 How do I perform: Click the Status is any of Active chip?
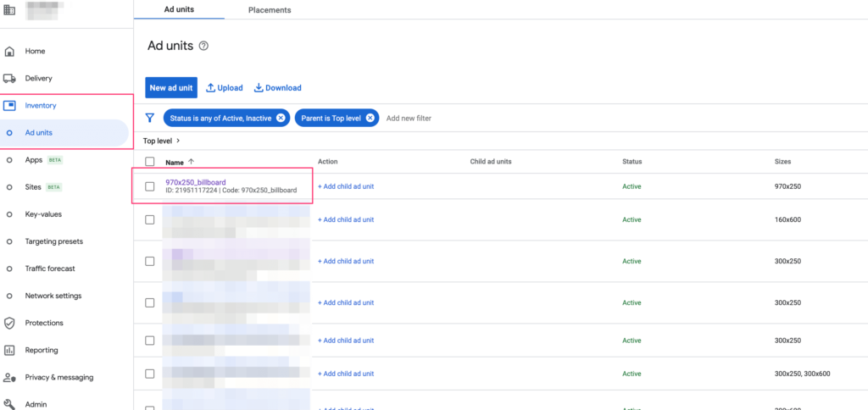220,118
